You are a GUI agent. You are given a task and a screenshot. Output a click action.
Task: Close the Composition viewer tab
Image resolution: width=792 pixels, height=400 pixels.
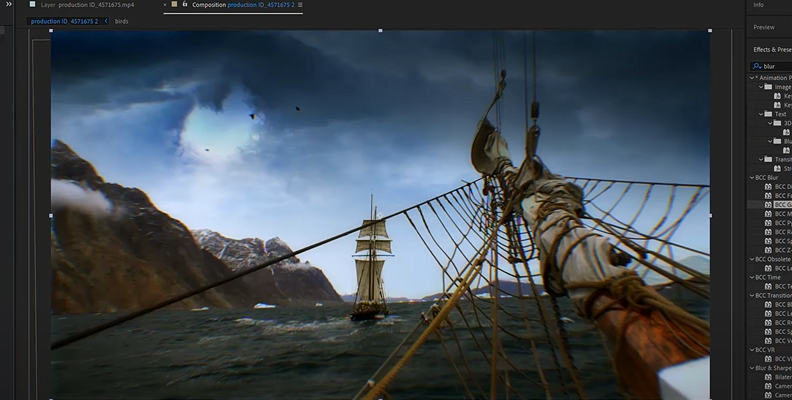coord(165,5)
